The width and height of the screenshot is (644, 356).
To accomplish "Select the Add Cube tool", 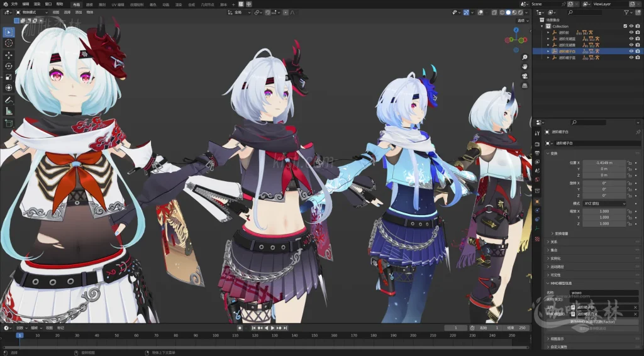I will click(x=9, y=123).
